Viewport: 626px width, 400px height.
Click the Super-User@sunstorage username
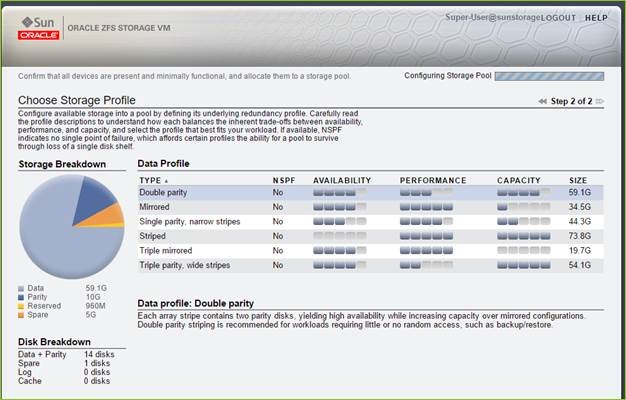pos(493,17)
